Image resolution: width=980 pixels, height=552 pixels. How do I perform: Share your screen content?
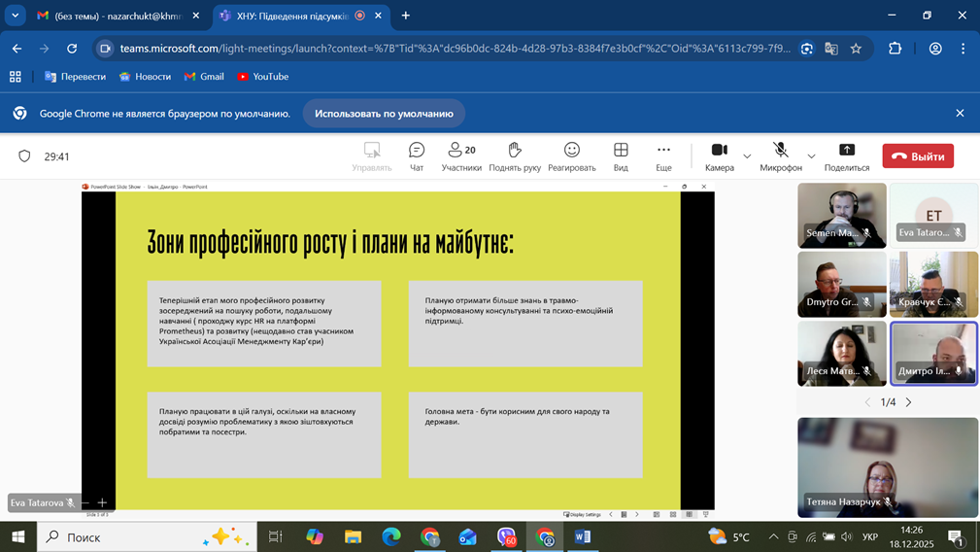pos(846,155)
